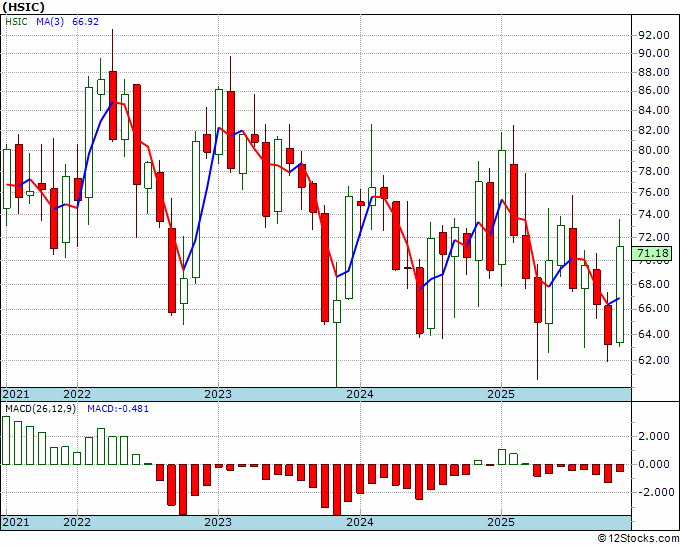Viewport: 680px width, 546px height.
Task: Click the 74.00 price axis label
Action: (x=654, y=214)
